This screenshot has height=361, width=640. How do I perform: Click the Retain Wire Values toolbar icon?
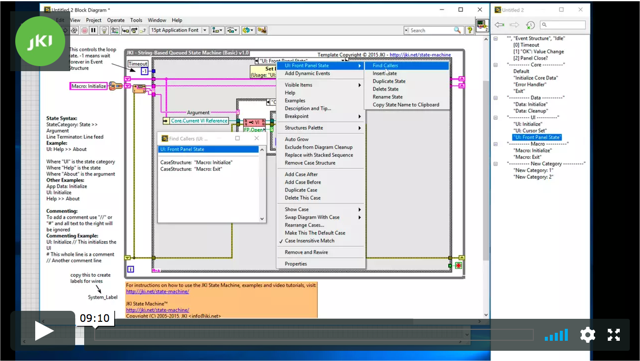[115, 30]
